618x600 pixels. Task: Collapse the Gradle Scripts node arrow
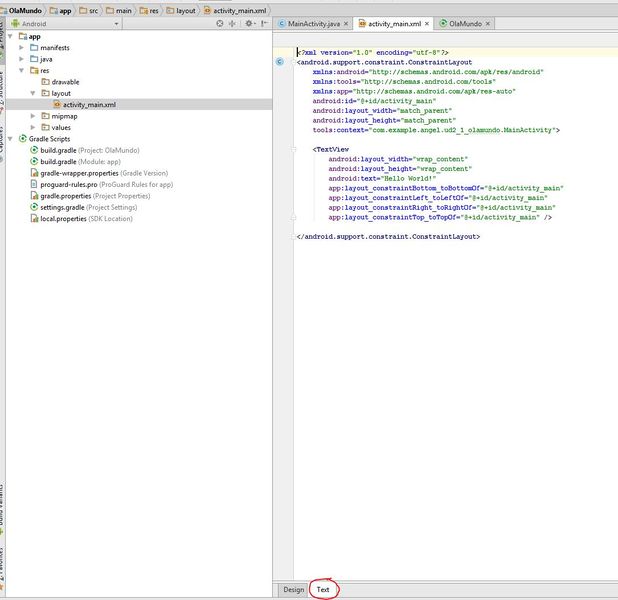click(11, 139)
